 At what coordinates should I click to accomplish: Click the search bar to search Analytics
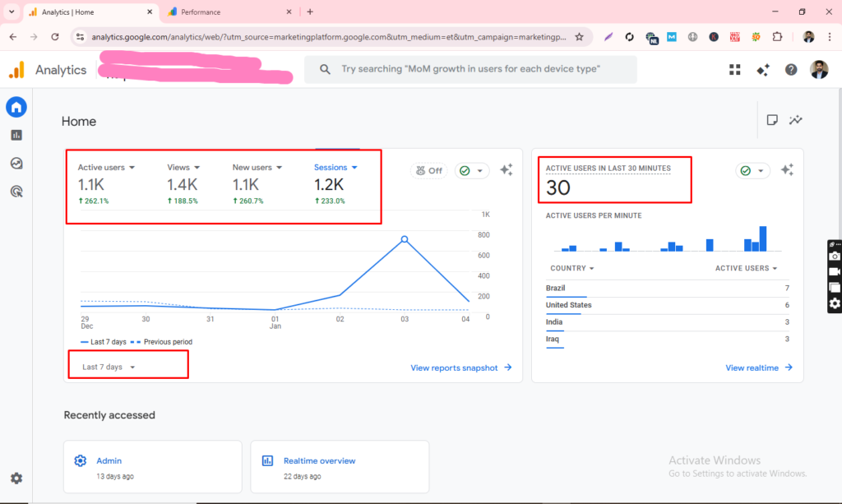tap(469, 69)
